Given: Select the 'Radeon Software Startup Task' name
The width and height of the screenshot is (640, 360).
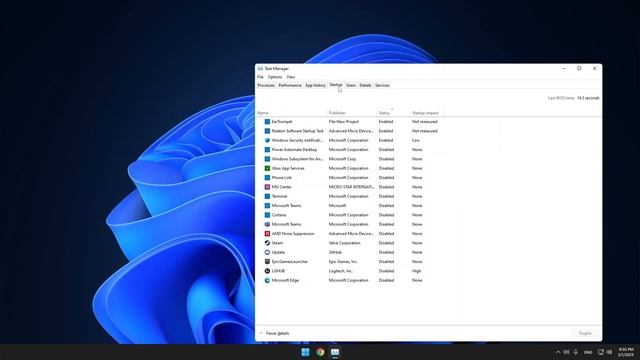Looking at the screenshot, I should click(298, 131).
